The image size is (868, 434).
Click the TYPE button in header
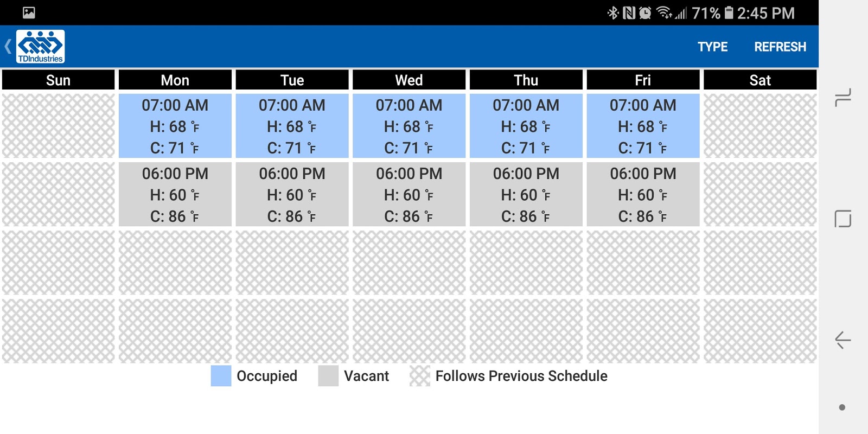click(712, 47)
